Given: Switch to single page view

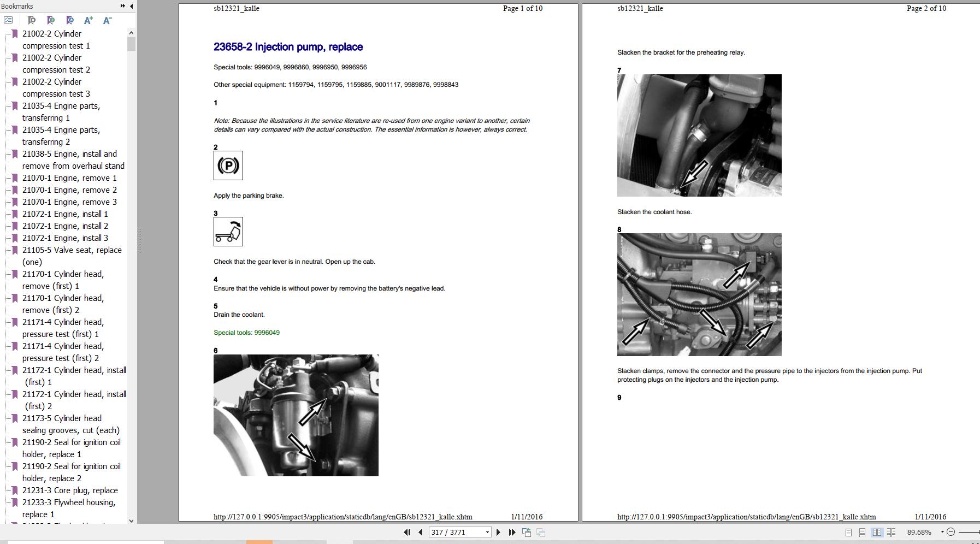Looking at the screenshot, I should (x=848, y=532).
